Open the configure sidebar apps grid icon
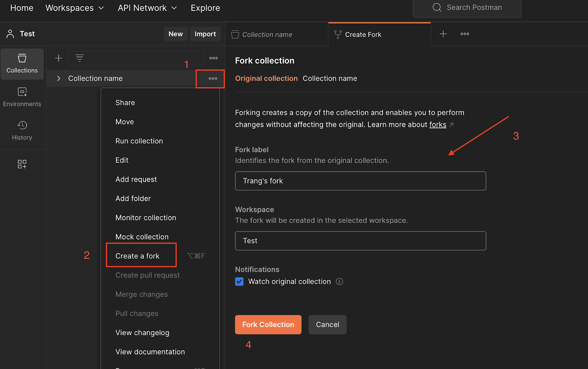The width and height of the screenshot is (588, 369). click(22, 164)
